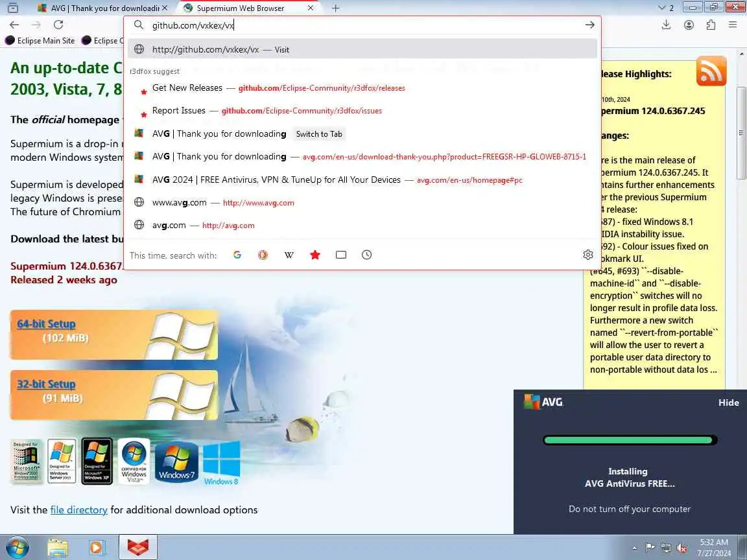This screenshot has height=560, width=747.
Task: Open Eclipse Main Site bookmark
Action: pyautogui.click(x=40, y=40)
